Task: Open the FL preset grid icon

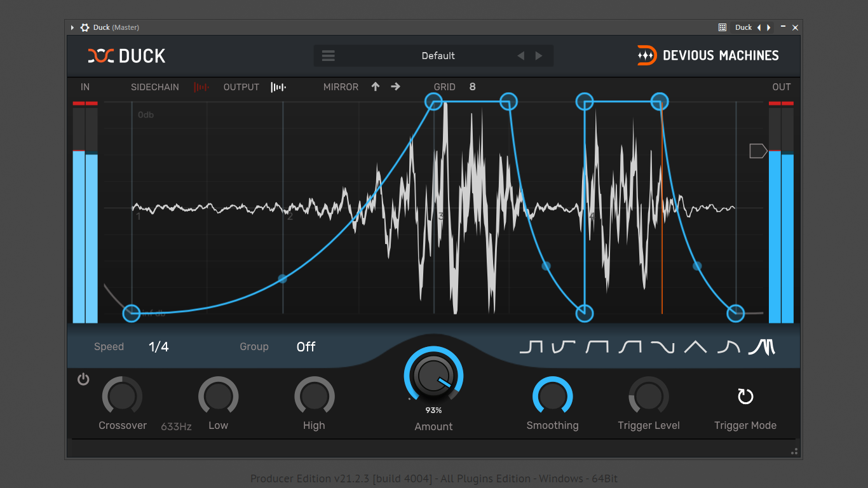Action: [722, 27]
